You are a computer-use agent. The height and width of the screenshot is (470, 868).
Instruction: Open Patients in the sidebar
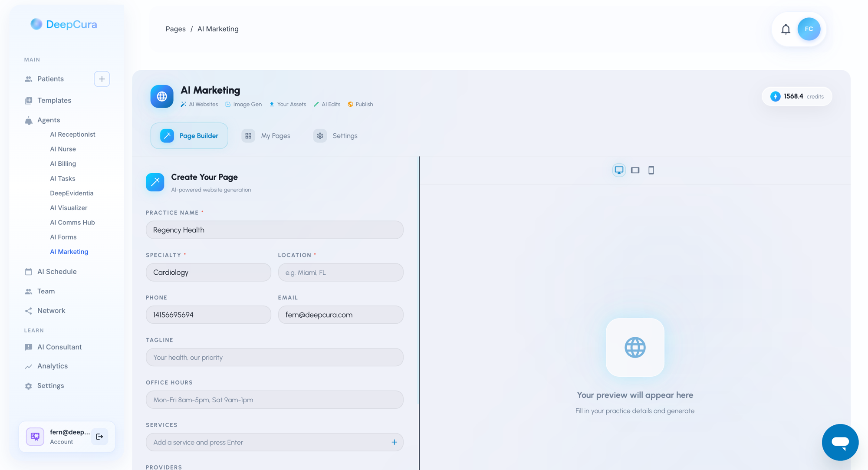pyautogui.click(x=50, y=79)
